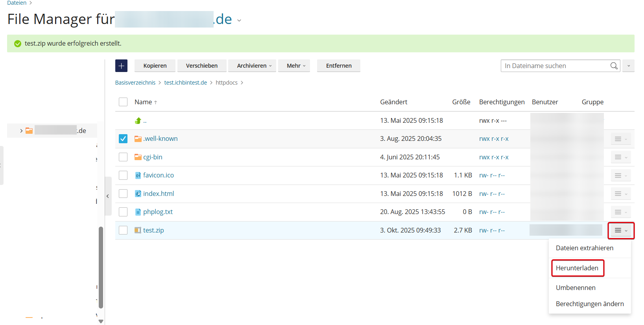Check the cgi-bin folder checkbox
This screenshot has width=644, height=325.
click(123, 157)
